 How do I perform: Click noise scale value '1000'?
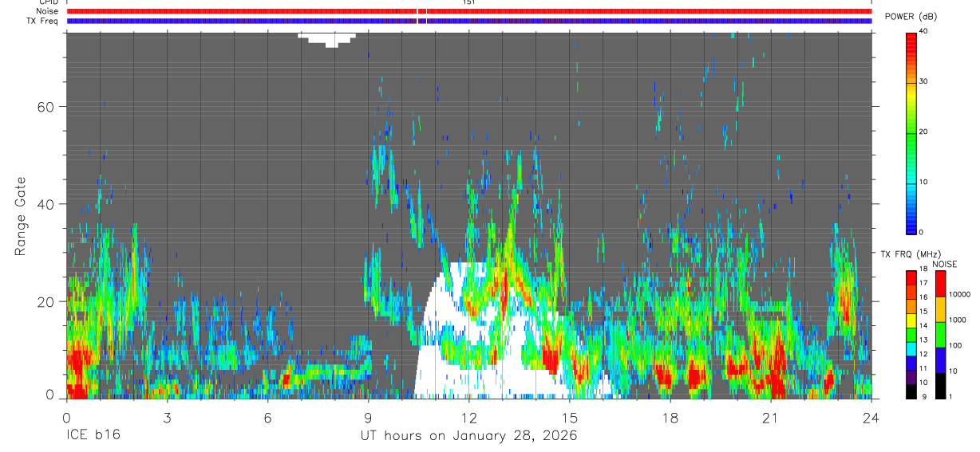(957, 319)
